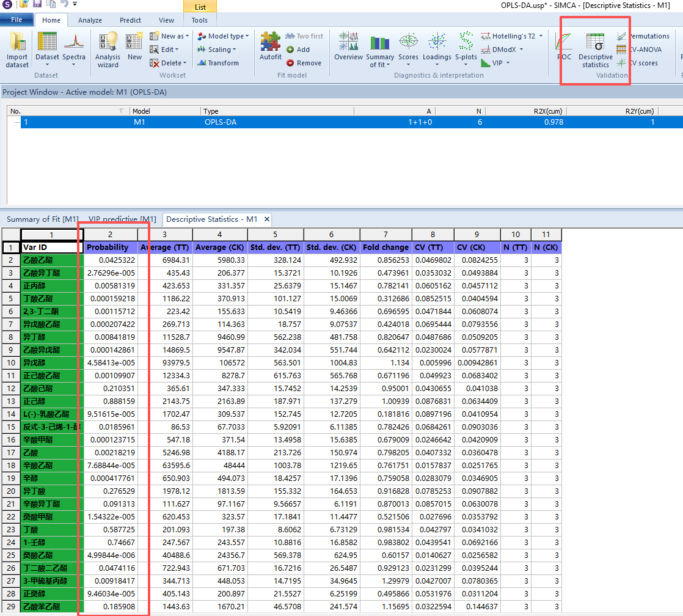Screen dimensions: 683x616
Task: Click the Import dataset icon
Action: pyautogui.click(x=17, y=49)
